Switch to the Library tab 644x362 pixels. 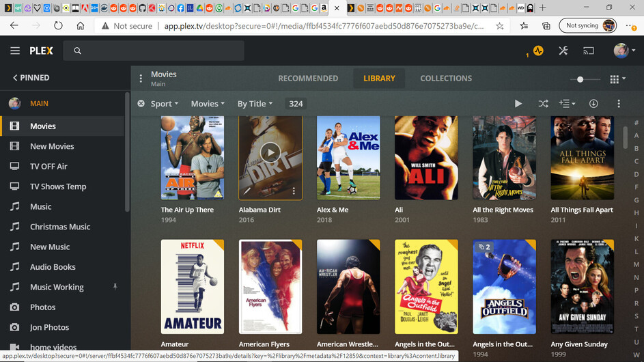(379, 78)
